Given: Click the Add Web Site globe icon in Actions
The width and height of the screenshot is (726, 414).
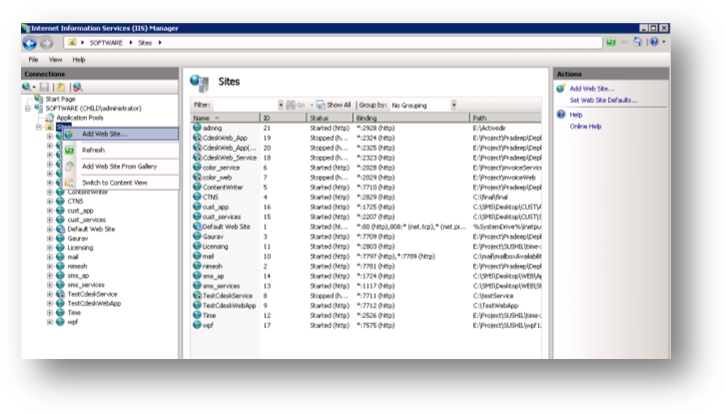Looking at the screenshot, I should click(x=561, y=88).
